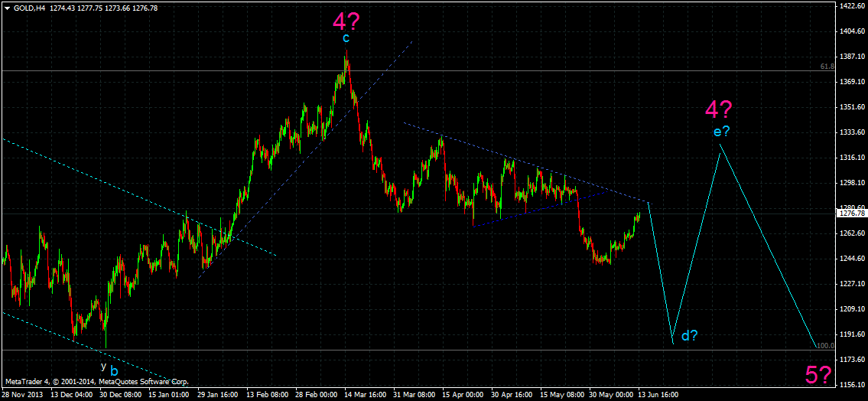Click the 1351.60 price axis value
This screenshot has height=401, width=868.
point(851,107)
